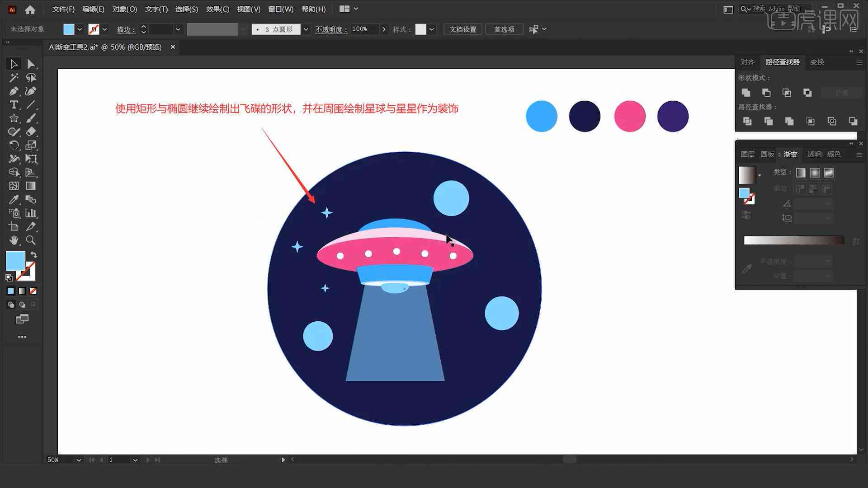This screenshot has width=868, height=488.
Task: Select the pink color swatch
Action: 630,116
